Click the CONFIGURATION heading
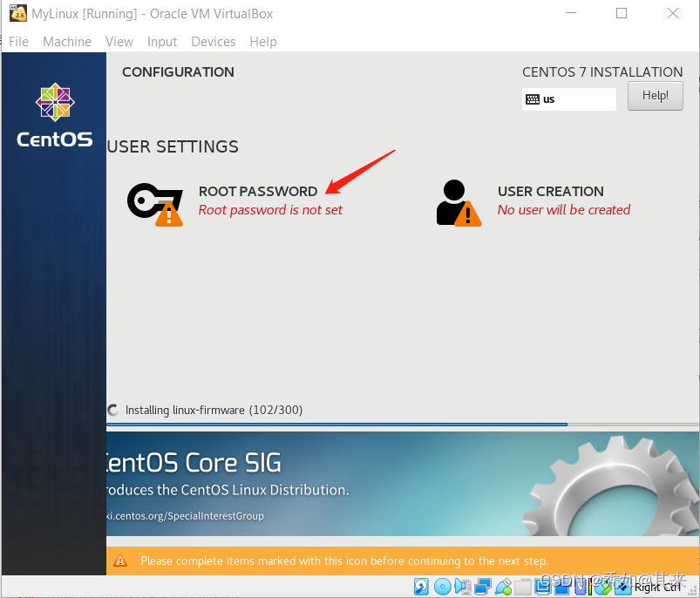Screen dimensions: 700x598 [178, 71]
